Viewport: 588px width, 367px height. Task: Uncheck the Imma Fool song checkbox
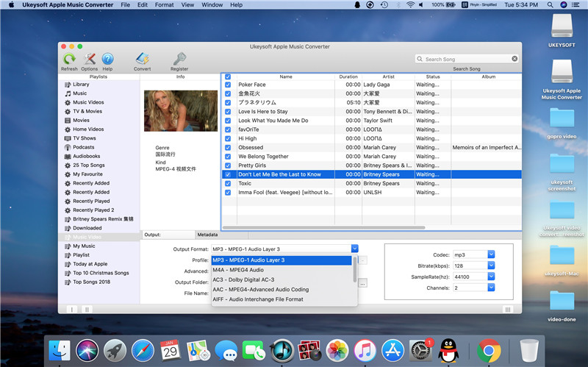(x=228, y=193)
